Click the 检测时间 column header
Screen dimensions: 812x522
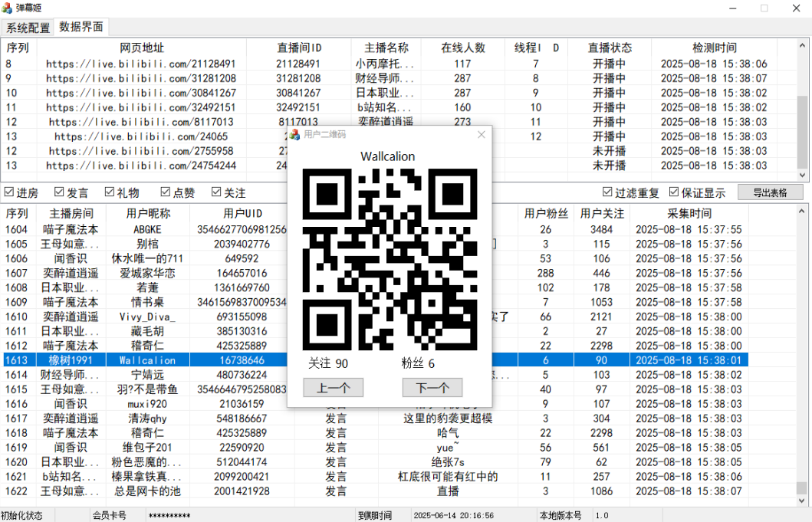[714, 48]
